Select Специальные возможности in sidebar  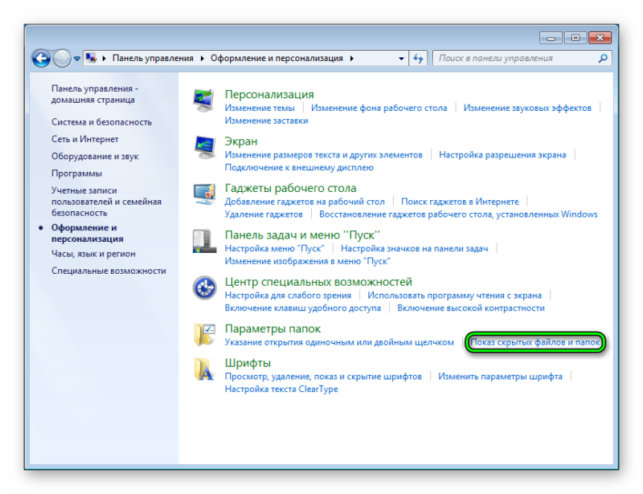[109, 271]
